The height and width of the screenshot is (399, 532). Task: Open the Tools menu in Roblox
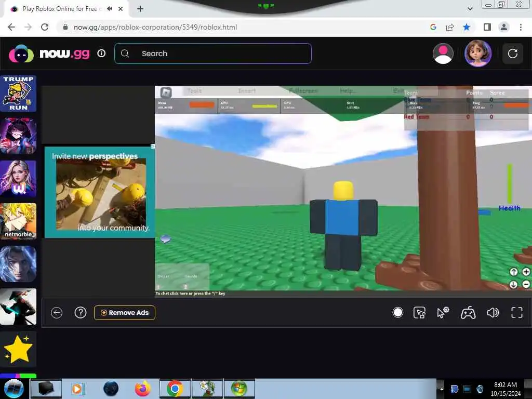point(194,91)
